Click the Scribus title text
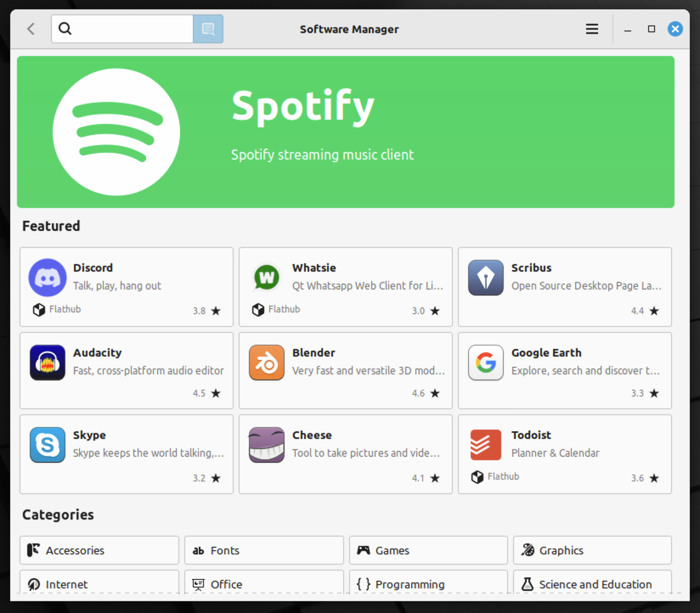This screenshot has height=613, width=700. [x=531, y=268]
